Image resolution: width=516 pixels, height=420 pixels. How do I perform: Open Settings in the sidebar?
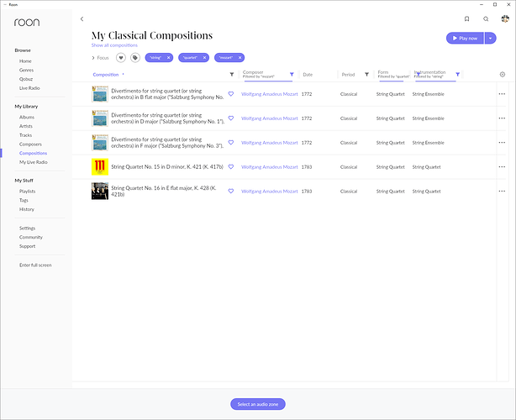28,228
